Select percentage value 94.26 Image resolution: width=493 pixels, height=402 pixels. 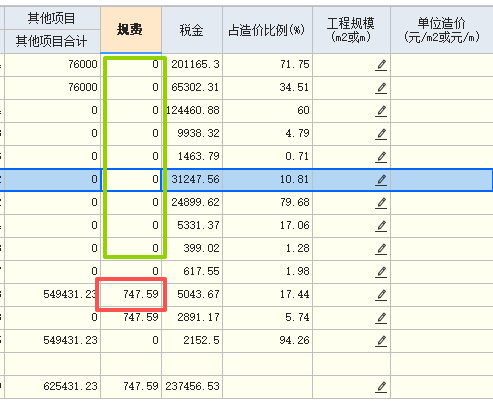coord(267,341)
